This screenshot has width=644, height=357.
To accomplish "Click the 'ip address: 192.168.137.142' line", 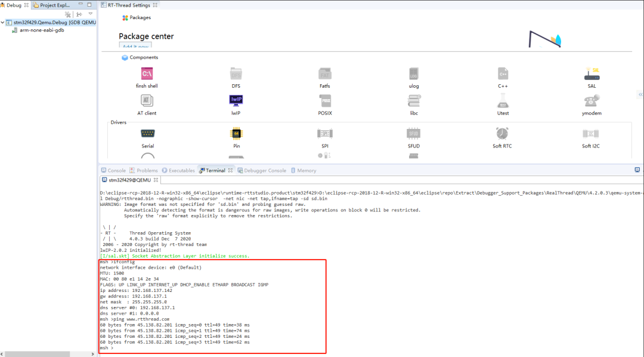I will [x=136, y=290].
